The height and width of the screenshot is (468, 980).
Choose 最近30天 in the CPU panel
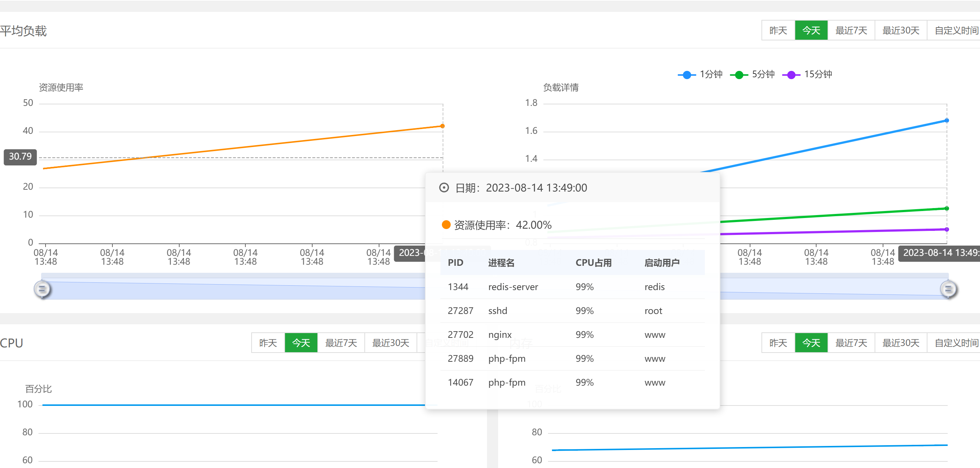(x=390, y=343)
